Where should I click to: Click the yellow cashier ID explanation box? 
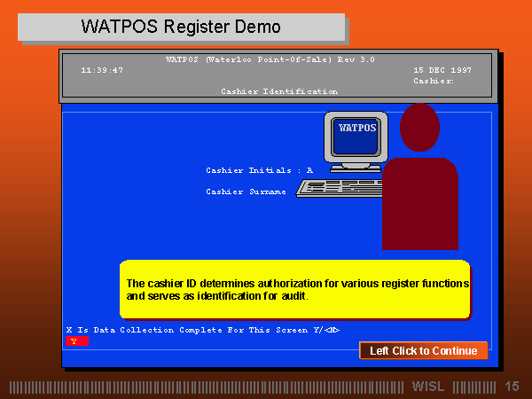click(294, 289)
